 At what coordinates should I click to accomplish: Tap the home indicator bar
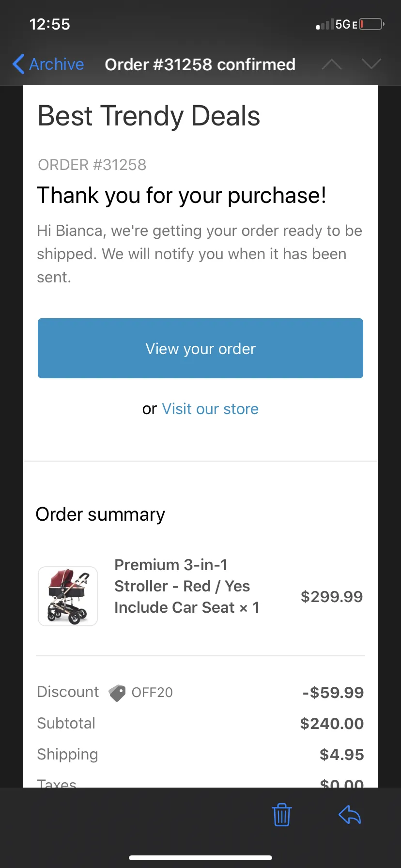pos(200,858)
